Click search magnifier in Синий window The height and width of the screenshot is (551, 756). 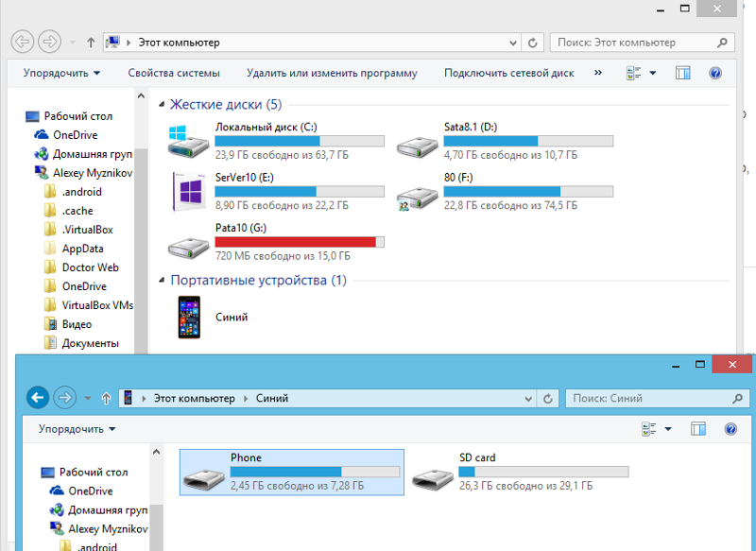(738, 398)
